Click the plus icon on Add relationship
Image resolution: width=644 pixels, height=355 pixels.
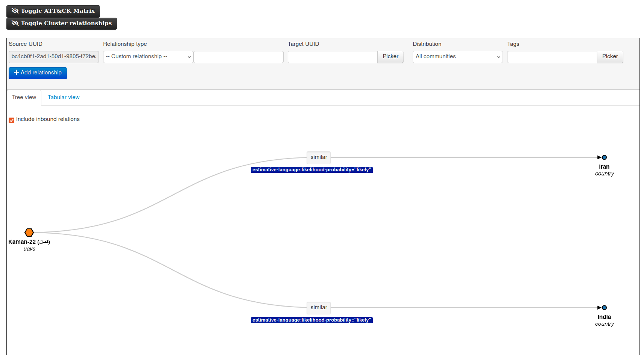tap(17, 73)
